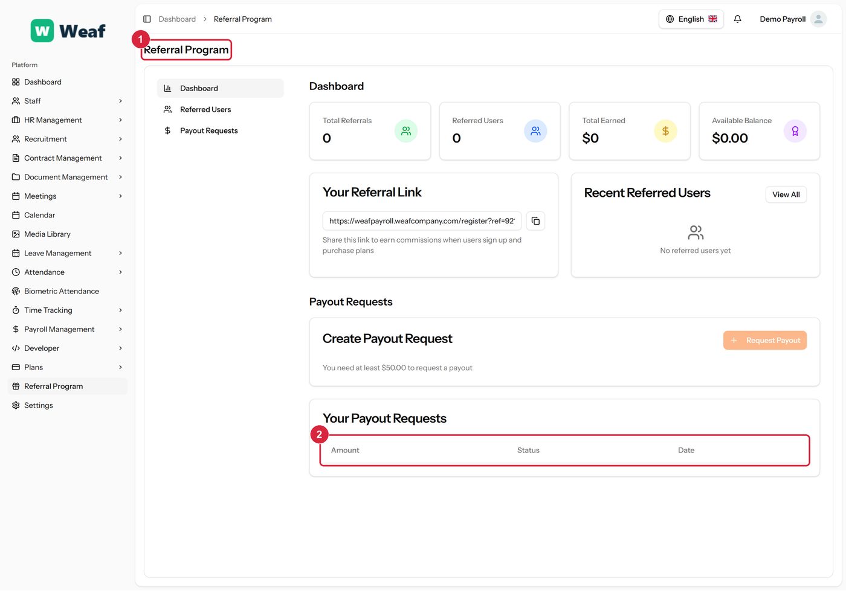Select the inner Dashboard menu item
Image resolution: width=846 pixels, height=616 pixels.
(x=220, y=88)
